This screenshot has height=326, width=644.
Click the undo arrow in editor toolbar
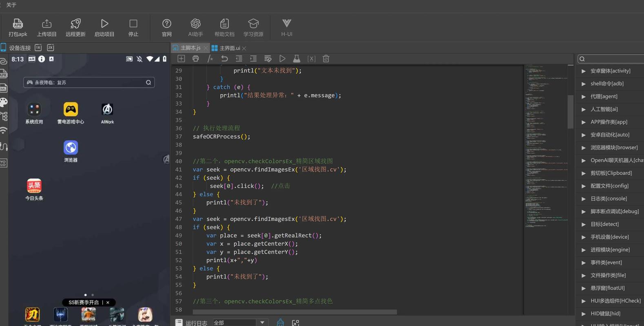224,59
